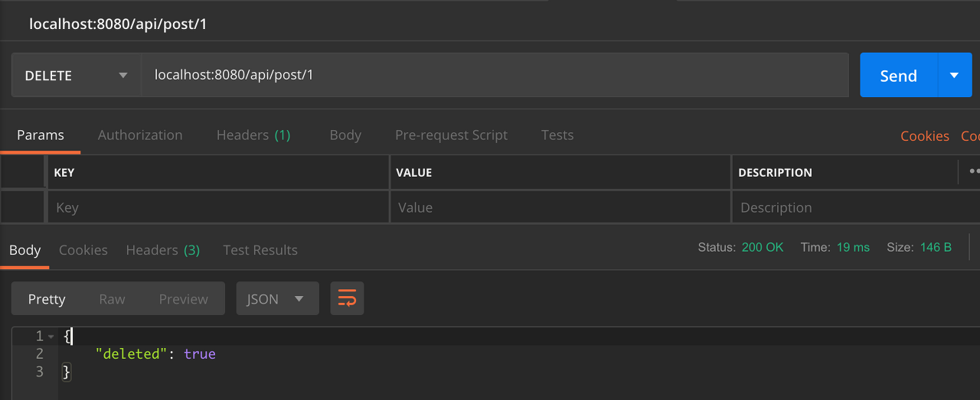980x400 pixels.
Task: Click the VALUE column header
Action: tap(414, 173)
